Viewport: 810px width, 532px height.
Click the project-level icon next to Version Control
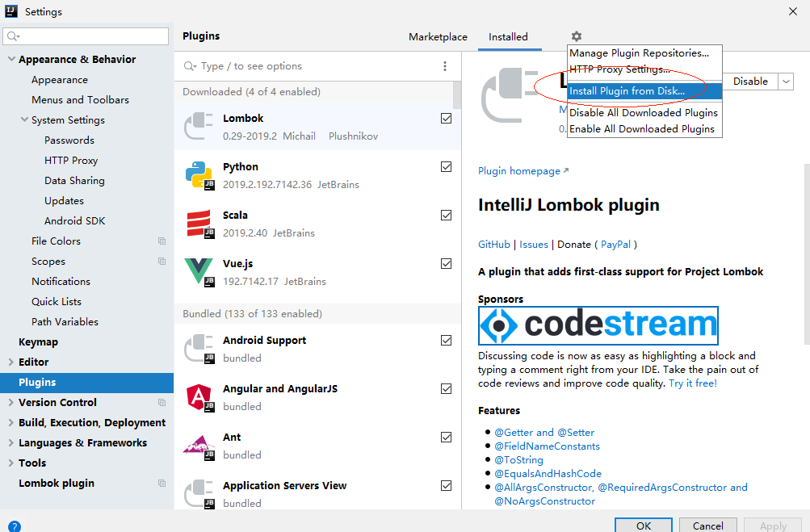(x=162, y=402)
